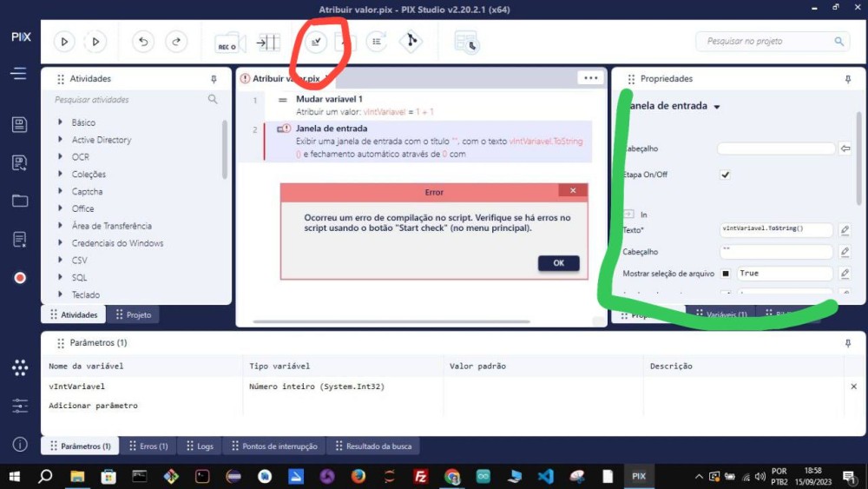
Task: Start recording with the REC button
Action: coord(229,43)
